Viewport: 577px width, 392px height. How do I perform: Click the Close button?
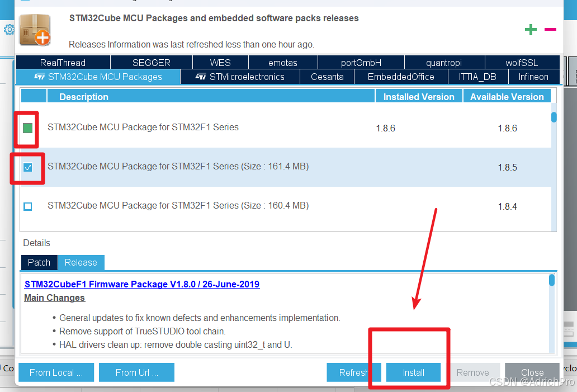(x=532, y=372)
